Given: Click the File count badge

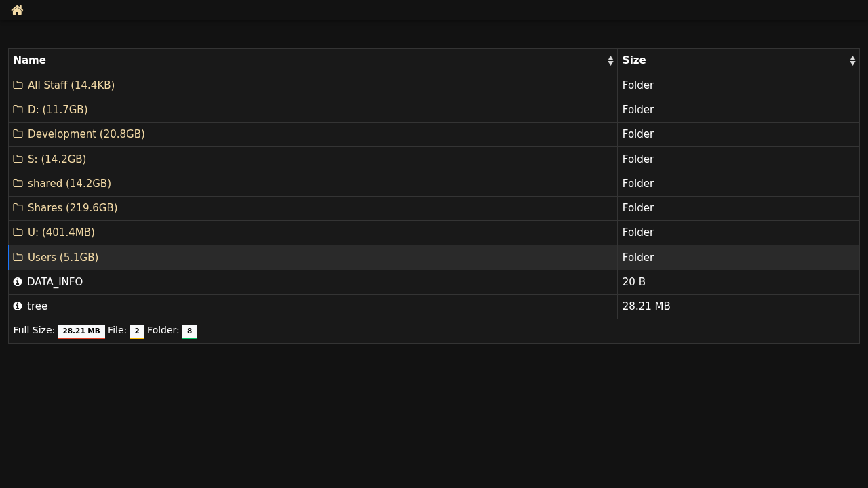Looking at the screenshot, I should point(137,331).
